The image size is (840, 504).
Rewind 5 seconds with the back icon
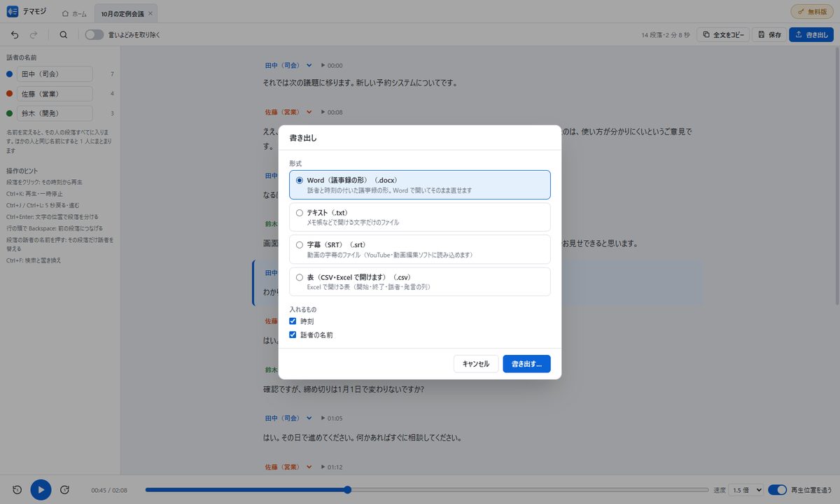pyautogui.click(x=16, y=490)
